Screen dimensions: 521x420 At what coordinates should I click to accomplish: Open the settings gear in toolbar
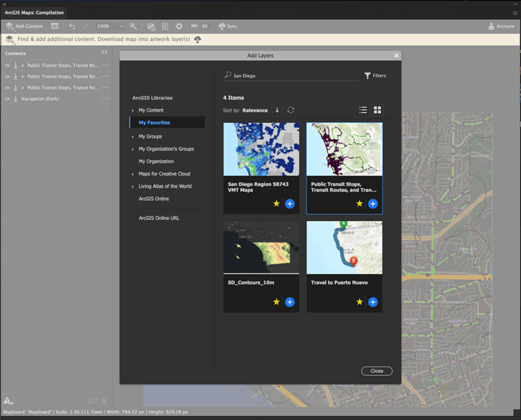coord(179,26)
